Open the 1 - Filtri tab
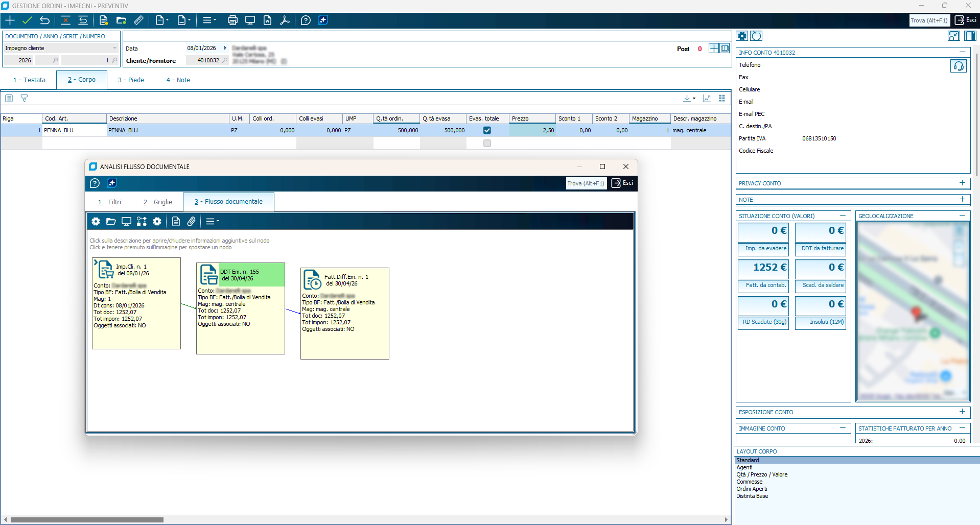This screenshot has height=525, width=980. click(109, 202)
